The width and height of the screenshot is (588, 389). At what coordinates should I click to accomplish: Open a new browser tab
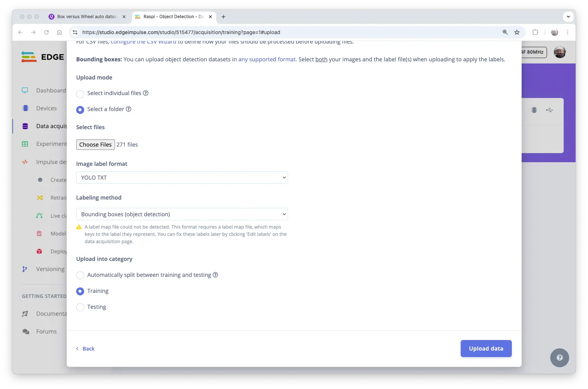pos(223,17)
